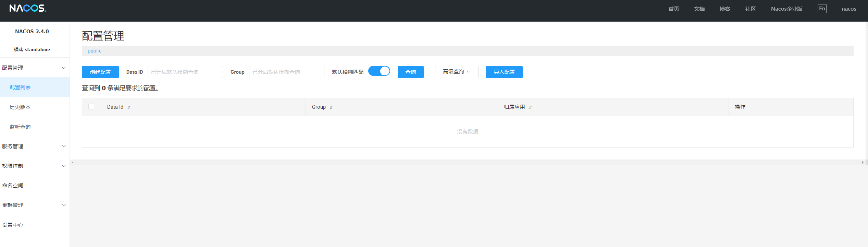868x247 pixels.
Task: Open the 高级查询 dropdown
Action: (x=457, y=72)
